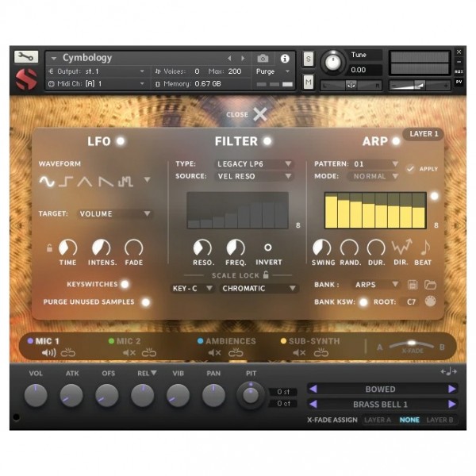Screen dimensions: 476x476
Task: Enable Purge Unused Samples
Action: tap(146, 302)
